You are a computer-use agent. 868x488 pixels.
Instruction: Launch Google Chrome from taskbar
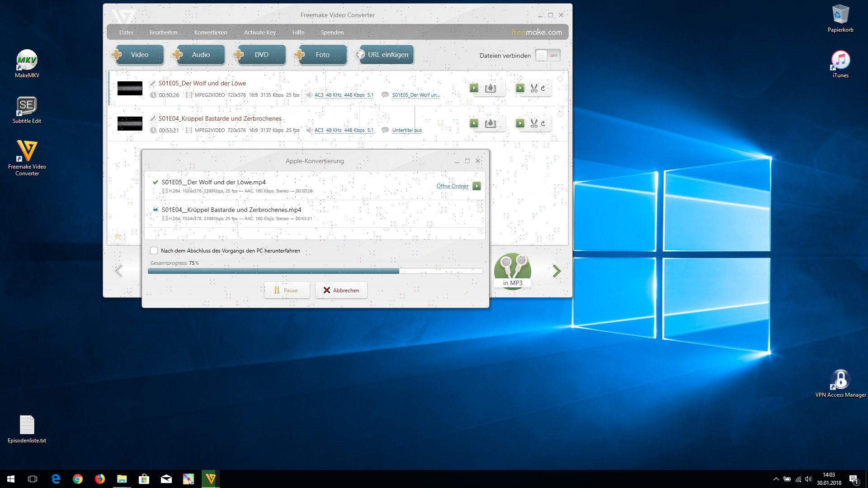pos(78,479)
